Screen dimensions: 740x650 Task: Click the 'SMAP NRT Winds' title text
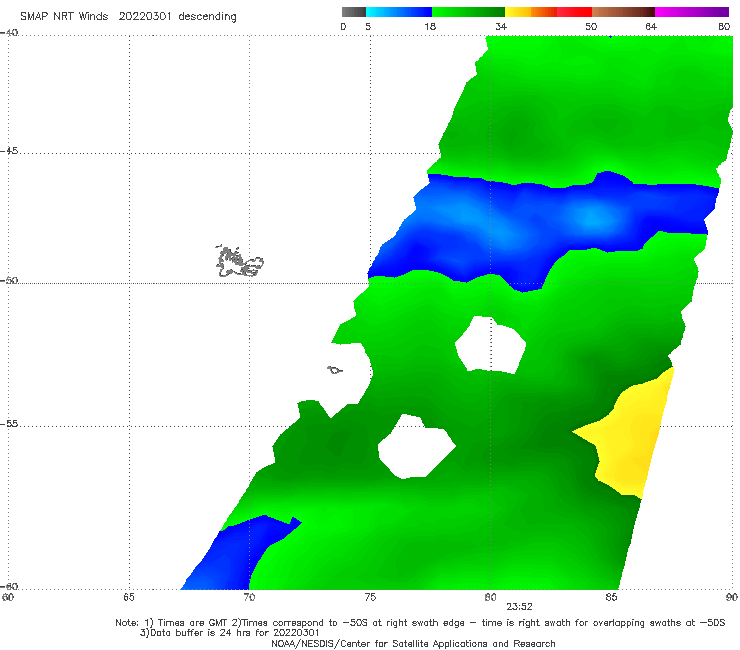coord(64,16)
